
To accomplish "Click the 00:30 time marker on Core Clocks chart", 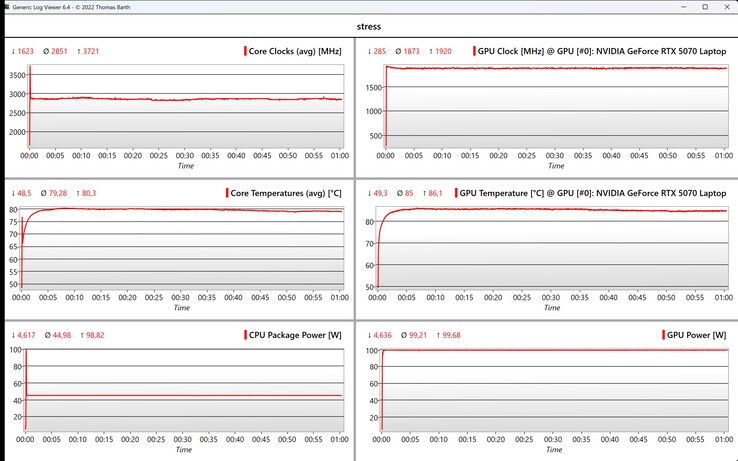I will click(x=185, y=155).
